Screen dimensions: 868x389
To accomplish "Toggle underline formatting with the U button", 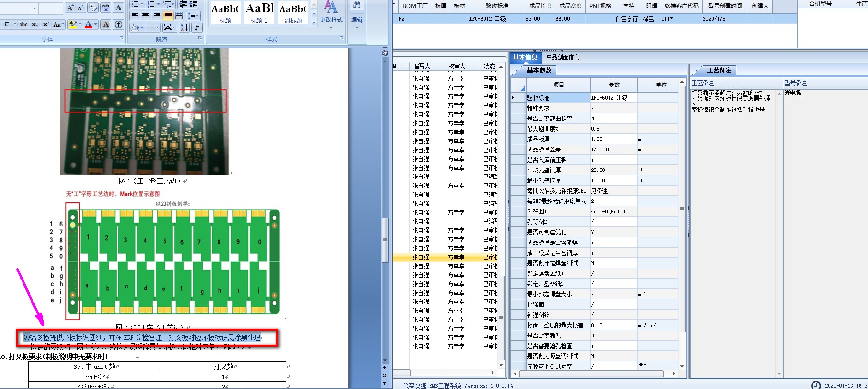I will tap(7, 24).
